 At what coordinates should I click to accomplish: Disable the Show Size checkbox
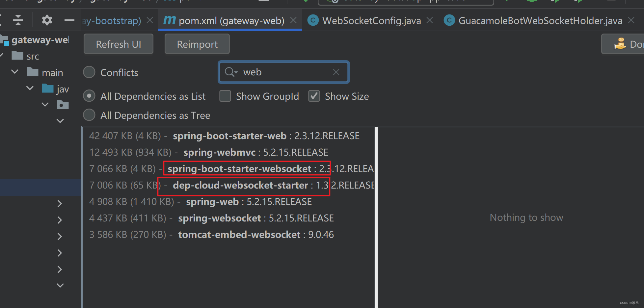click(x=314, y=96)
